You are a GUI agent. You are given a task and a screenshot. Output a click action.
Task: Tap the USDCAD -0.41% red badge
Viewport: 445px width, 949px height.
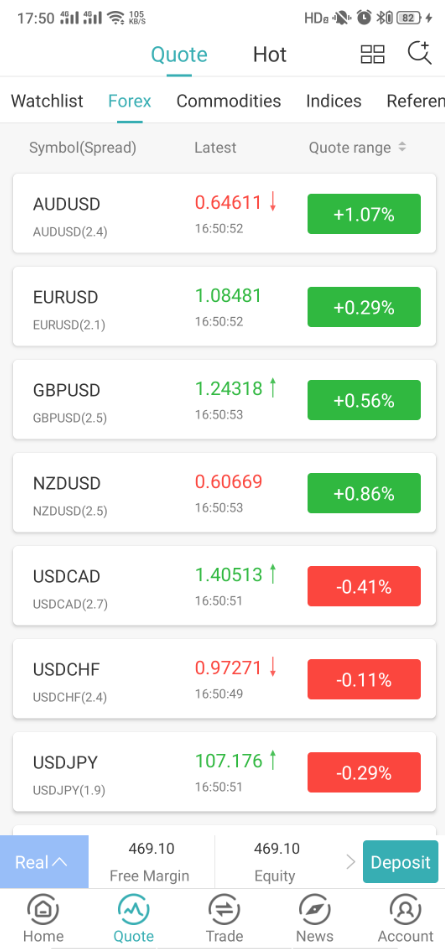[364, 586]
